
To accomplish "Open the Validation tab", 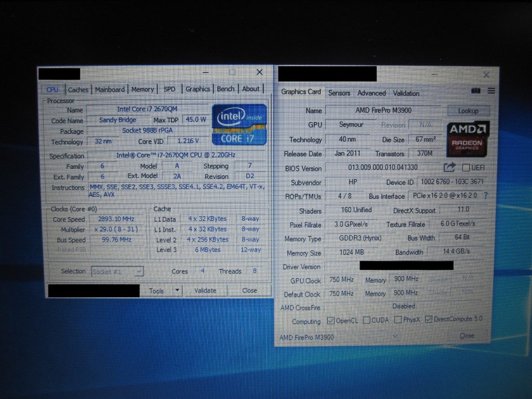I will tap(406, 93).
